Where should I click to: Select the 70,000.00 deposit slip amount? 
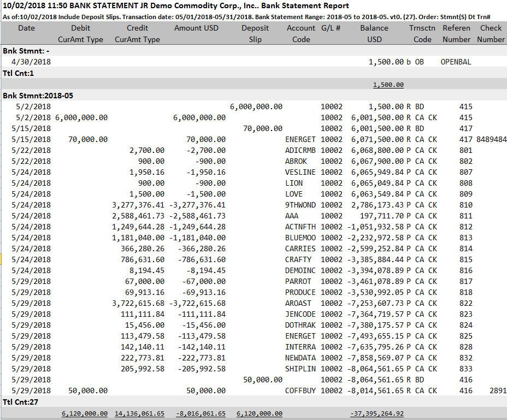click(263, 129)
